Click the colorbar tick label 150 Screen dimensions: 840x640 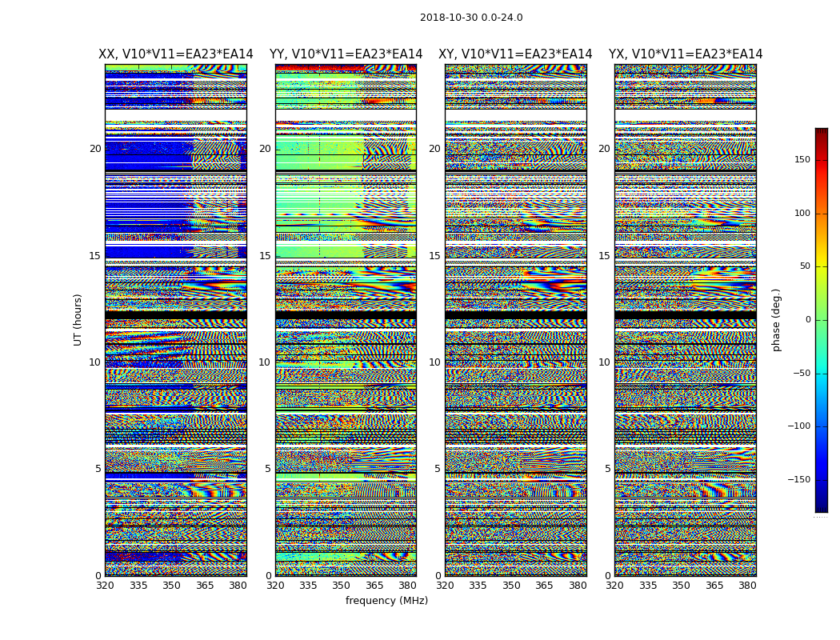click(802, 159)
